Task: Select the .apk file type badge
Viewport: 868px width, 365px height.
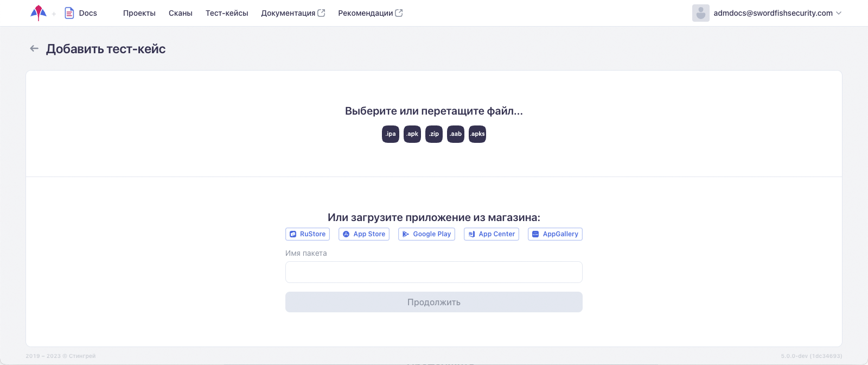Action: point(412,134)
